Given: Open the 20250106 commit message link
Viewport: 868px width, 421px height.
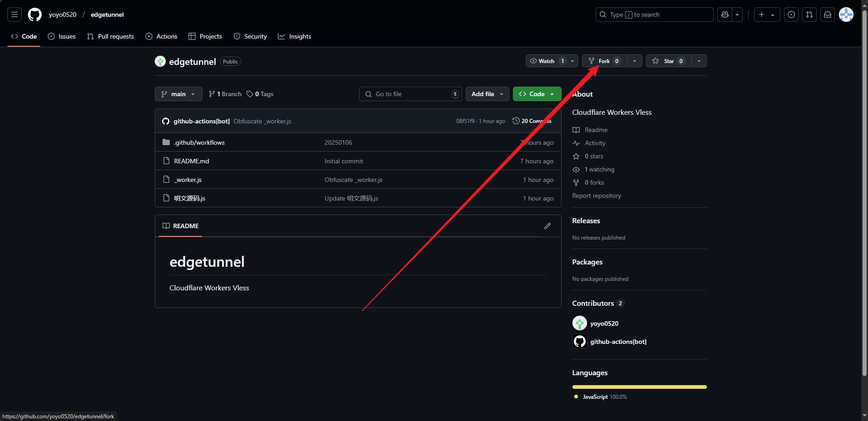Looking at the screenshot, I should click(338, 142).
